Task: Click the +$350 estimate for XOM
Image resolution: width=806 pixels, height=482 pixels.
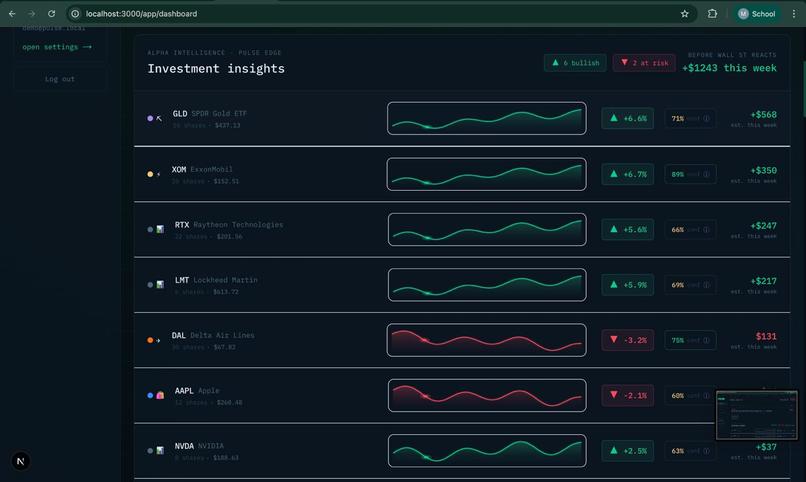Action: pos(763,170)
